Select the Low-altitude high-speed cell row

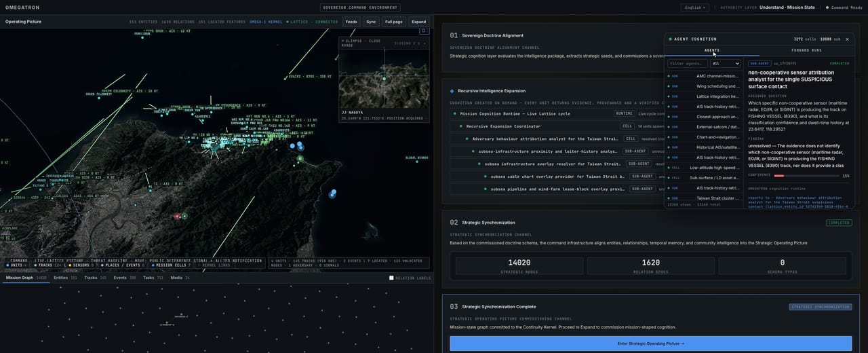(x=704, y=167)
